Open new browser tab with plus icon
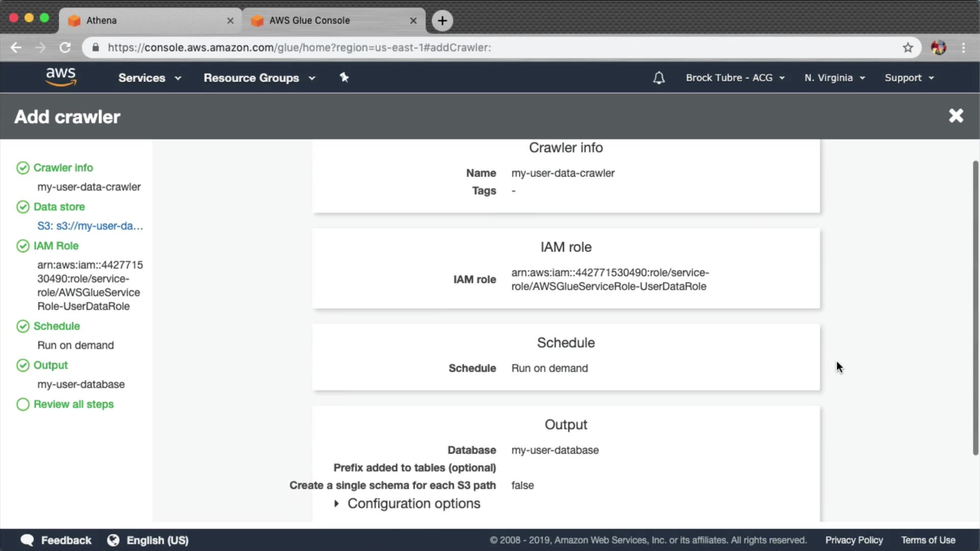Screen dimensions: 980x551 pyautogui.click(x=442, y=20)
